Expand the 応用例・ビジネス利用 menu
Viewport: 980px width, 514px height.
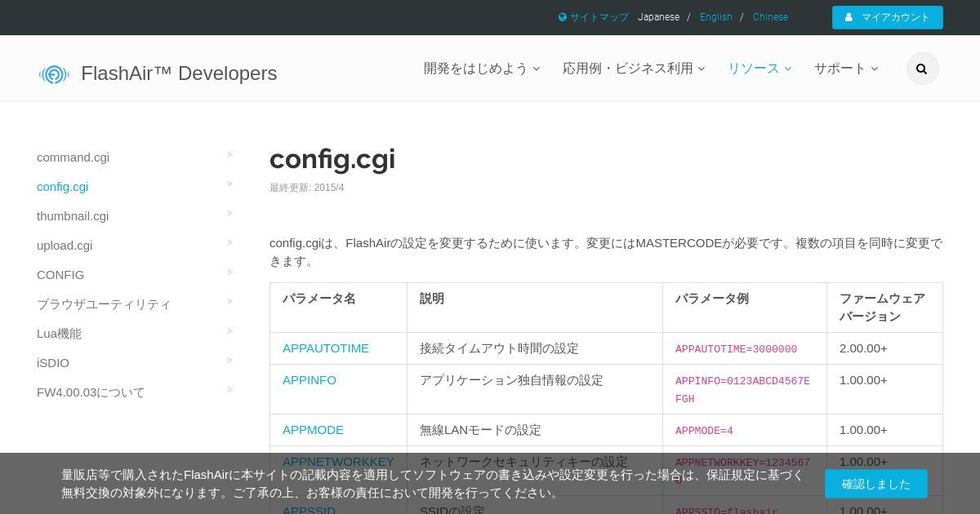click(634, 69)
